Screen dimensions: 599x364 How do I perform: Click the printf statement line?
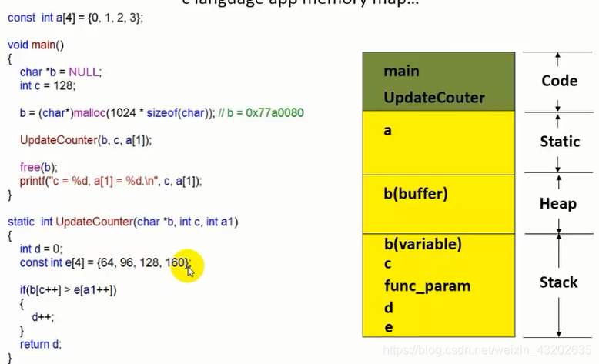[111, 181]
